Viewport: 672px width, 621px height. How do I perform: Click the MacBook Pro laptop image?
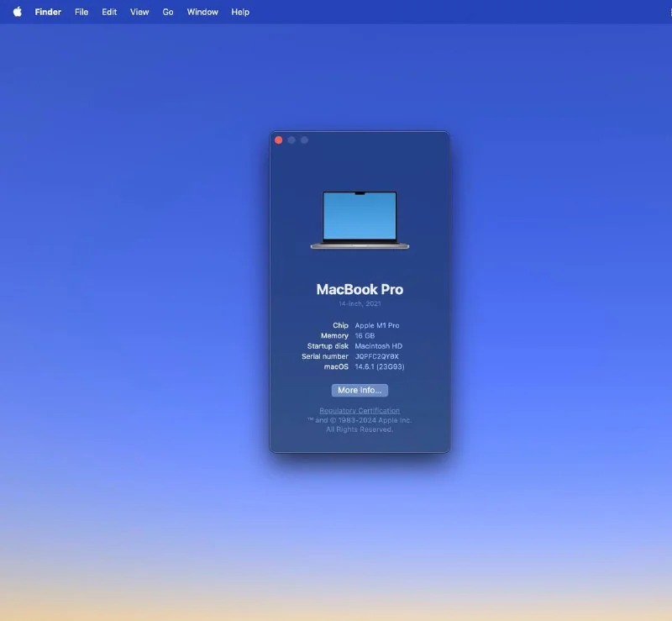coord(360,220)
